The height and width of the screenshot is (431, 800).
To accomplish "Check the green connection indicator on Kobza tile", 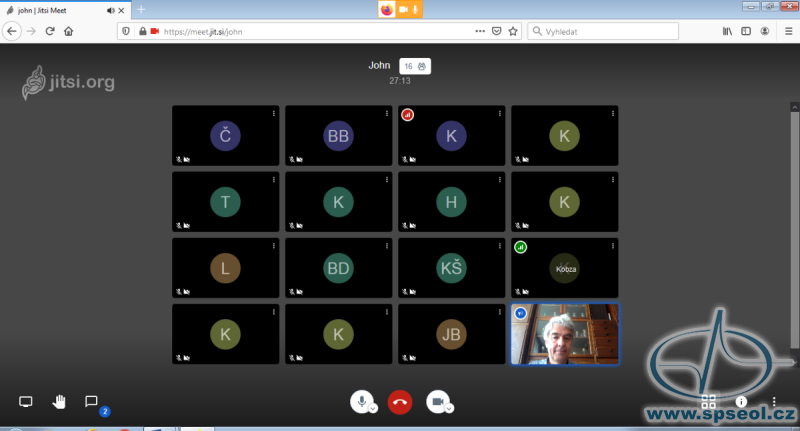I will tap(520, 247).
